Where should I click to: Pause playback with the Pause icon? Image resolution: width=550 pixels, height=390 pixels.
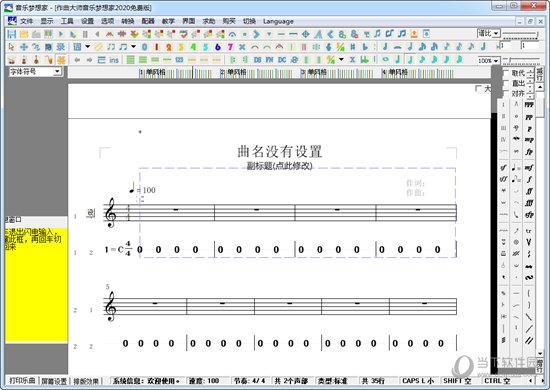85,34
